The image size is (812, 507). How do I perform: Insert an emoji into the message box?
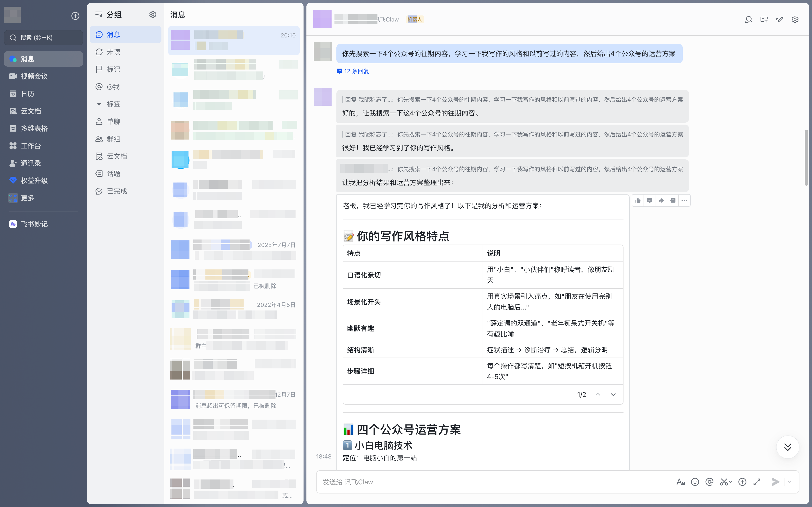point(695,482)
